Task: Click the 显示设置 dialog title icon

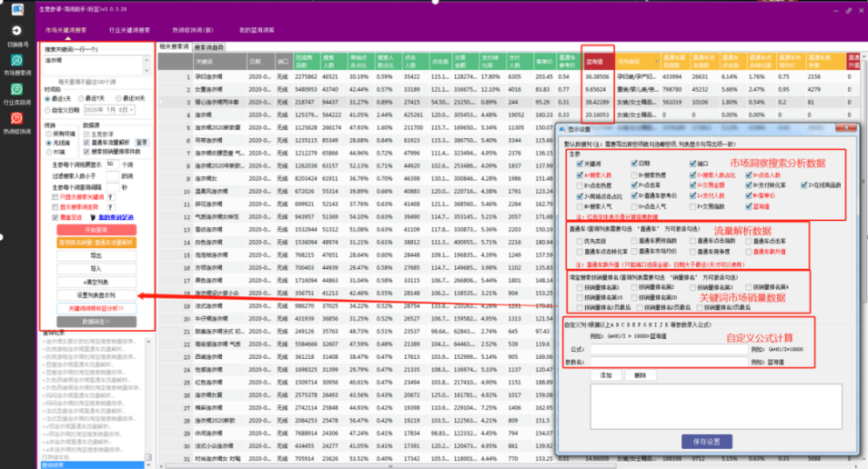Action: point(563,129)
